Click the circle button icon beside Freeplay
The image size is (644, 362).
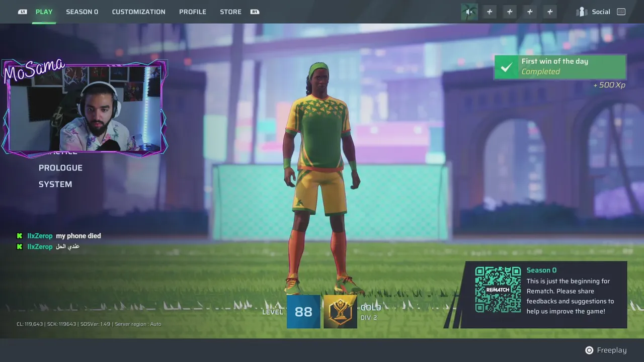pos(589,350)
